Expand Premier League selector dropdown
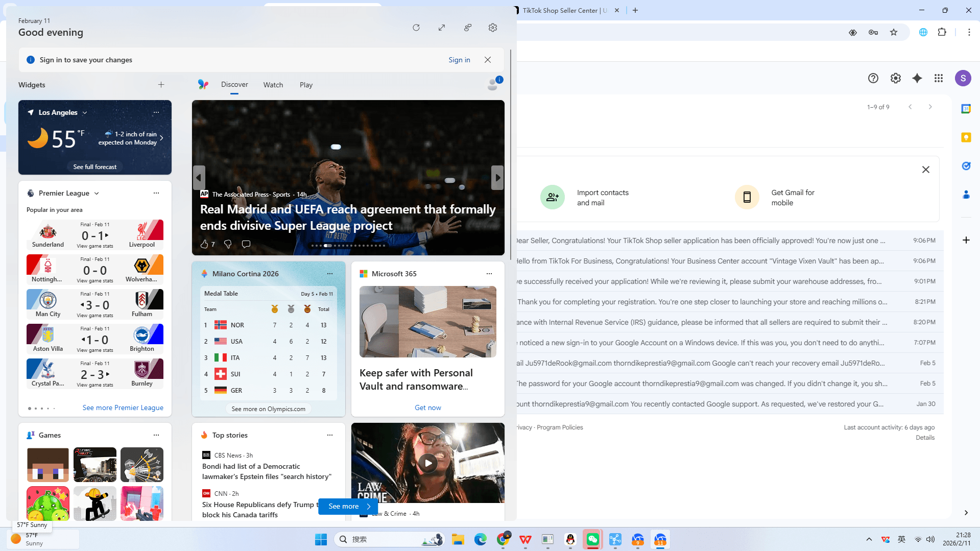Screen dimensions: 980x551 (x=97, y=193)
